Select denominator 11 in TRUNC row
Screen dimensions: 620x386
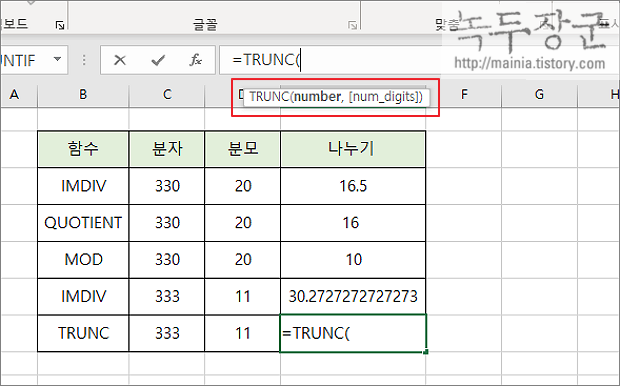point(242,333)
